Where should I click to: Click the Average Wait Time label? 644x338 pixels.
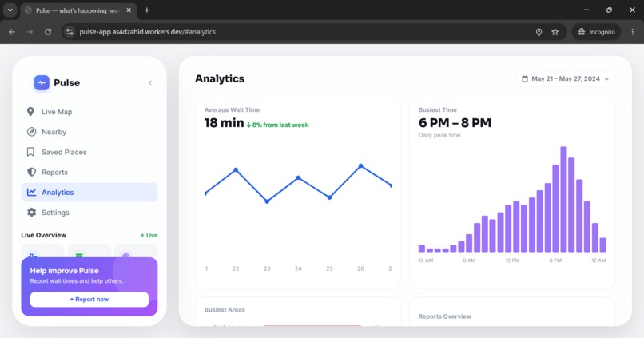[x=232, y=109]
